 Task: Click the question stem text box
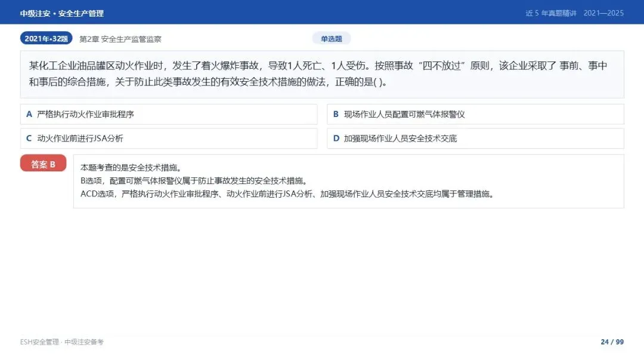tap(323, 75)
